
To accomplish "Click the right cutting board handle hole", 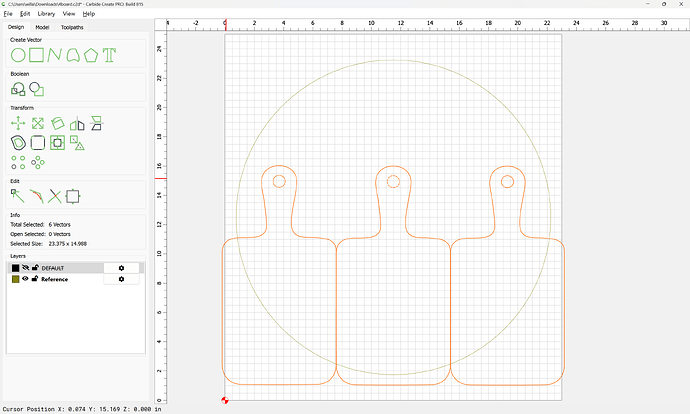I will pos(507,181).
